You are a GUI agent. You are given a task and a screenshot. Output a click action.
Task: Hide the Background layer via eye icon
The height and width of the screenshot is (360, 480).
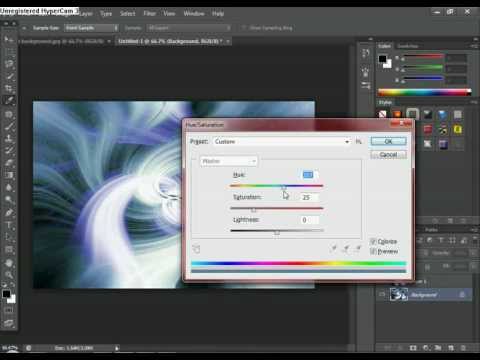point(382,295)
